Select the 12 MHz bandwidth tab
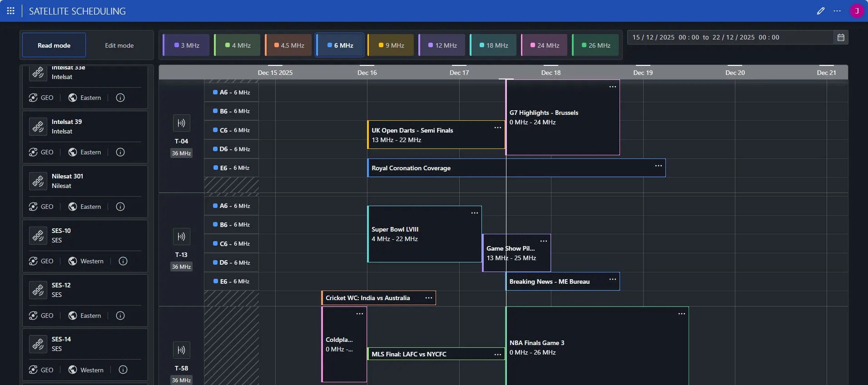Screen dimensions: 868x385 tap(442, 45)
